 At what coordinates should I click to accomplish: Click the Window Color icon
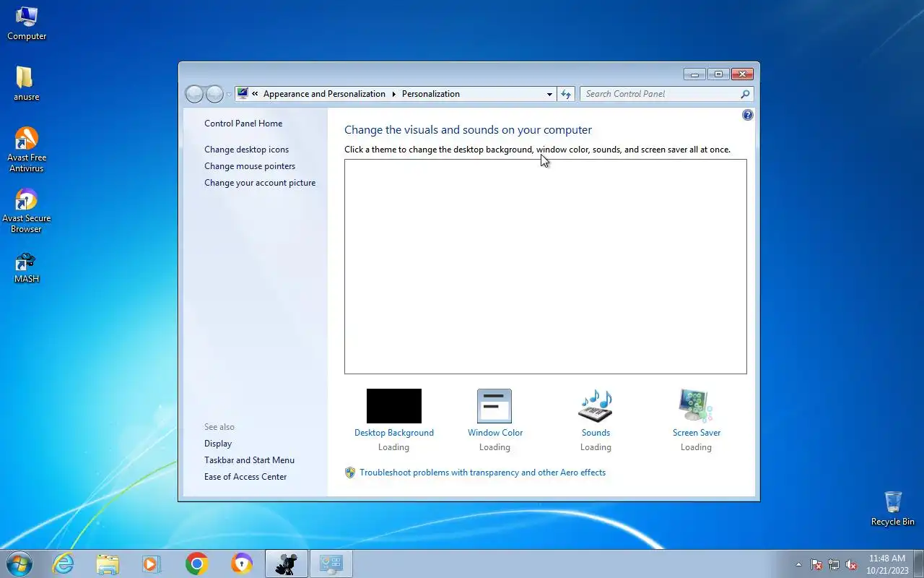(x=494, y=406)
